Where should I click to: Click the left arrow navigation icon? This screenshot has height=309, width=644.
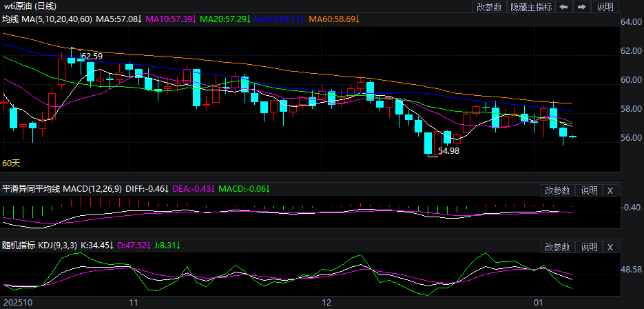pyautogui.click(x=563, y=7)
